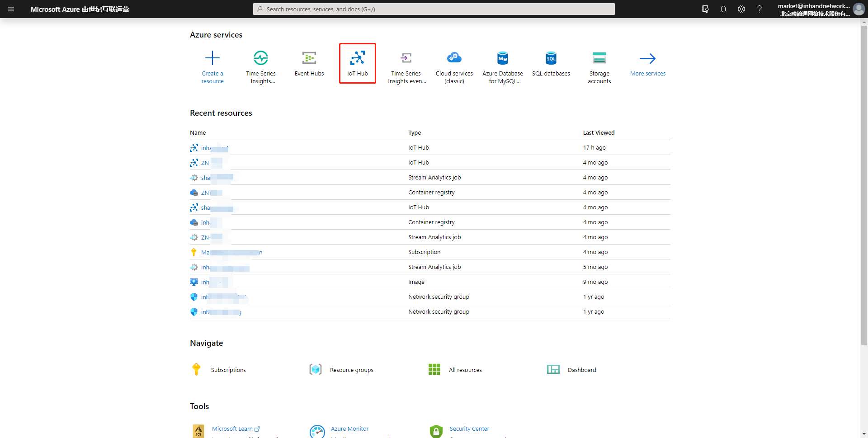Open notifications bell icon

723,9
